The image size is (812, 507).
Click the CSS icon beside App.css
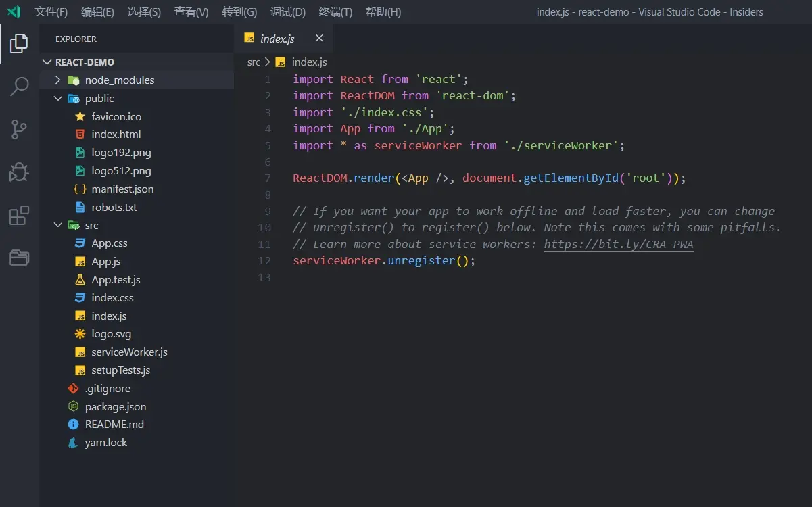click(80, 243)
